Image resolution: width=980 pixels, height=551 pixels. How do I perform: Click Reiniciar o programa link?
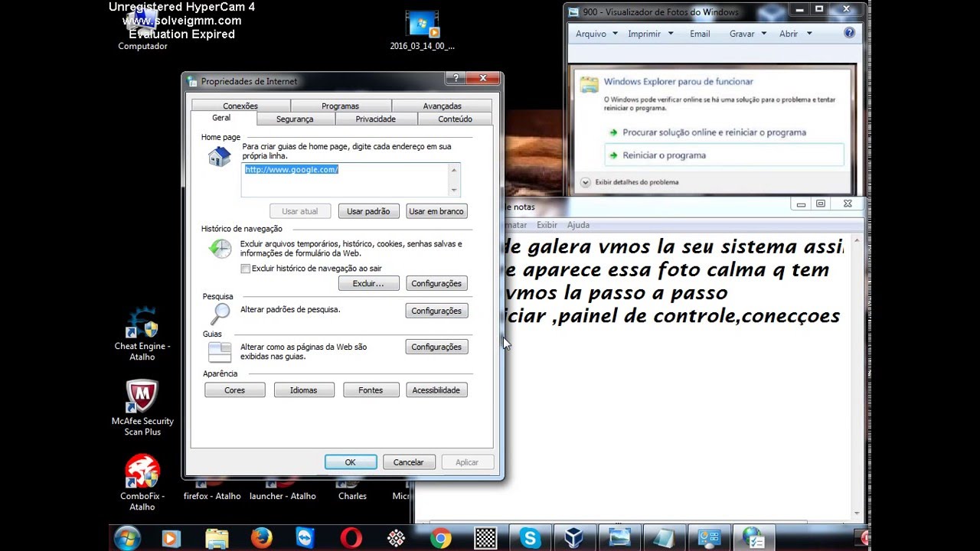664,155
